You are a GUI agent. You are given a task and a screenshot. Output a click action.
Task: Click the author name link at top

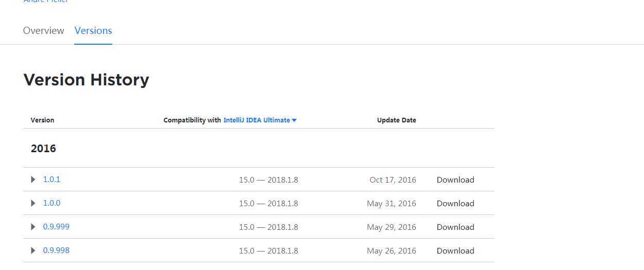[x=46, y=2]
